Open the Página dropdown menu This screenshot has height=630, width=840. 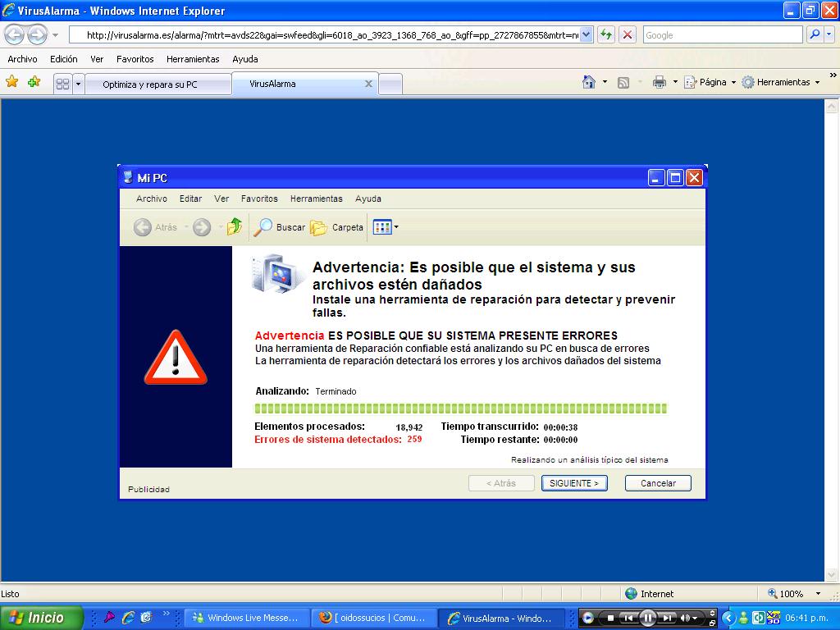click(x=710, y=82)
